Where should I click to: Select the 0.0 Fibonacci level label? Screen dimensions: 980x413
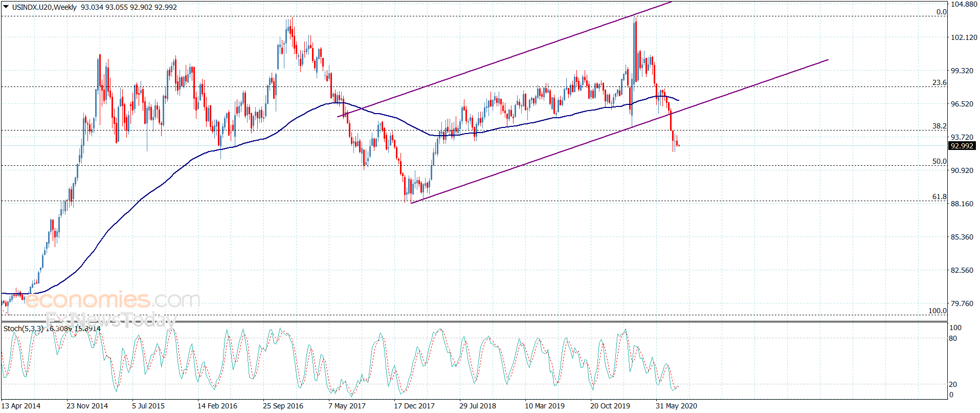click(941, 12)
